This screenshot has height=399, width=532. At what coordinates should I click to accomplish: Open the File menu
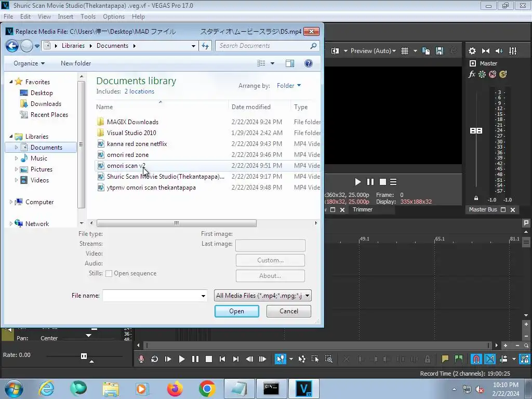[8, 16]
